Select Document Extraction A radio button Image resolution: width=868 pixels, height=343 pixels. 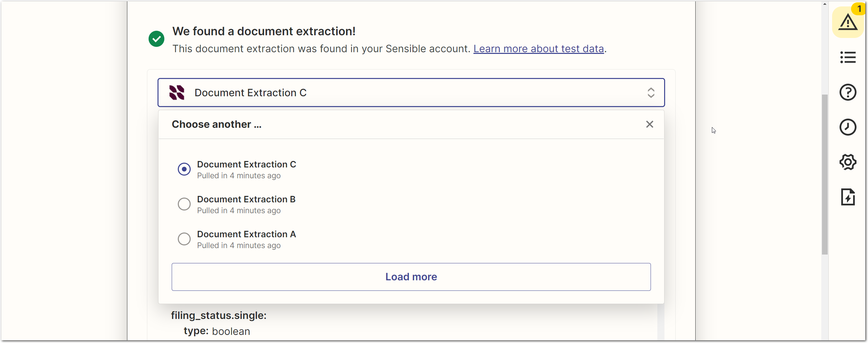[x=184, y=239]
